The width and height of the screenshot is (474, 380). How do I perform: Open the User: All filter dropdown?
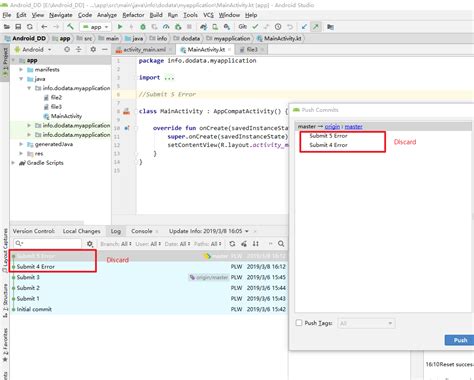(x=148, y=244)
